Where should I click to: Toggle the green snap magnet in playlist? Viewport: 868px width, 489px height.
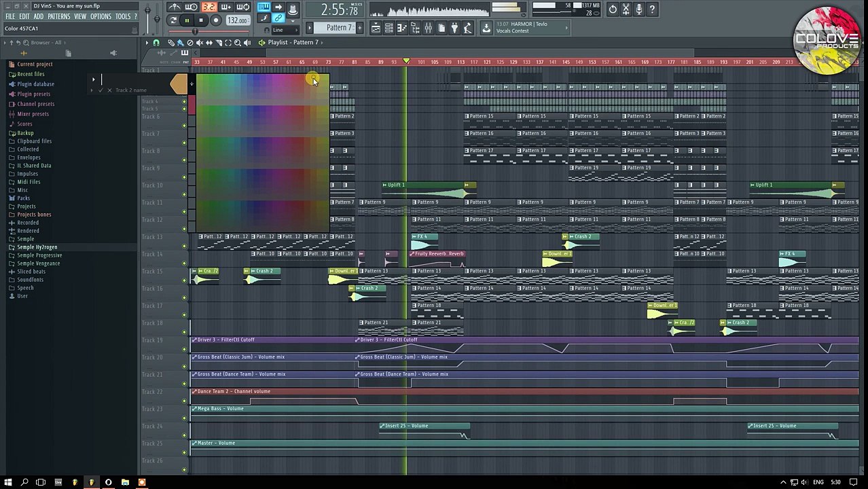coord(156,42)
